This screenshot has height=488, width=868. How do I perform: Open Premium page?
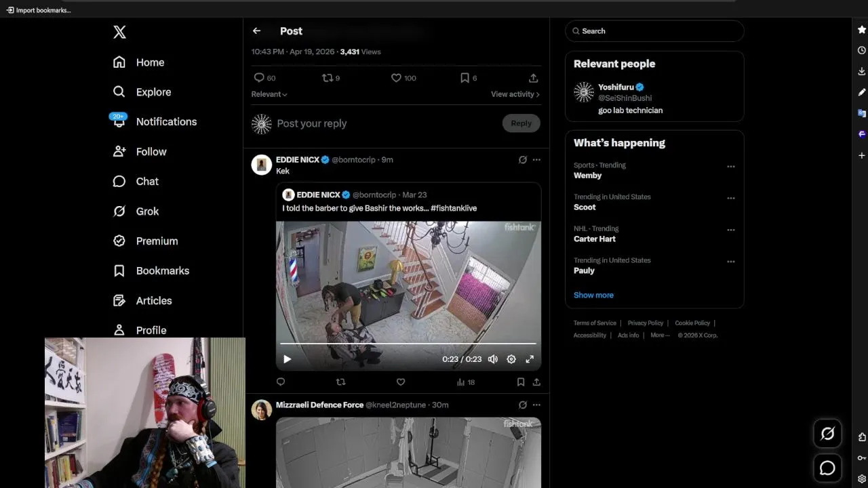click(x=145, y=241)
